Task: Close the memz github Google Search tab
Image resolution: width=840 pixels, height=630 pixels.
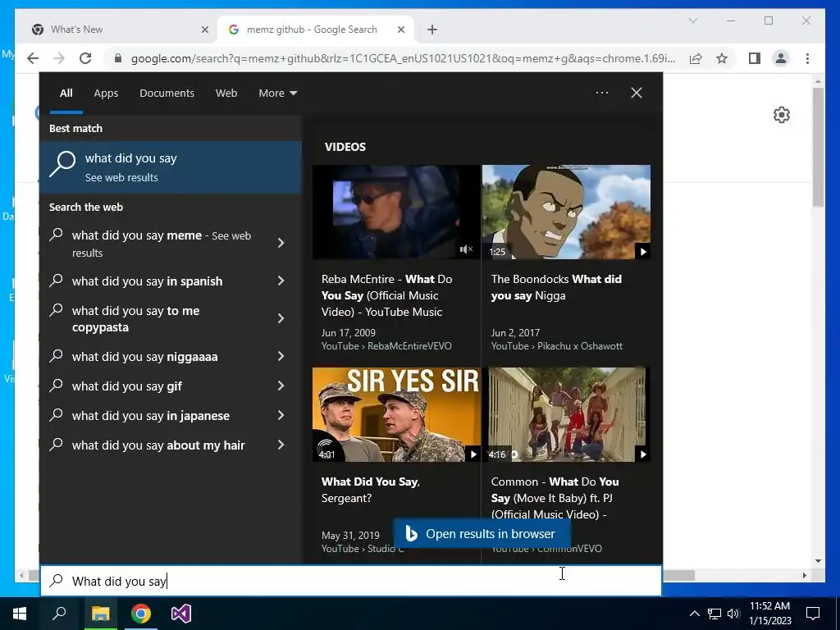Action: (400, 30)
